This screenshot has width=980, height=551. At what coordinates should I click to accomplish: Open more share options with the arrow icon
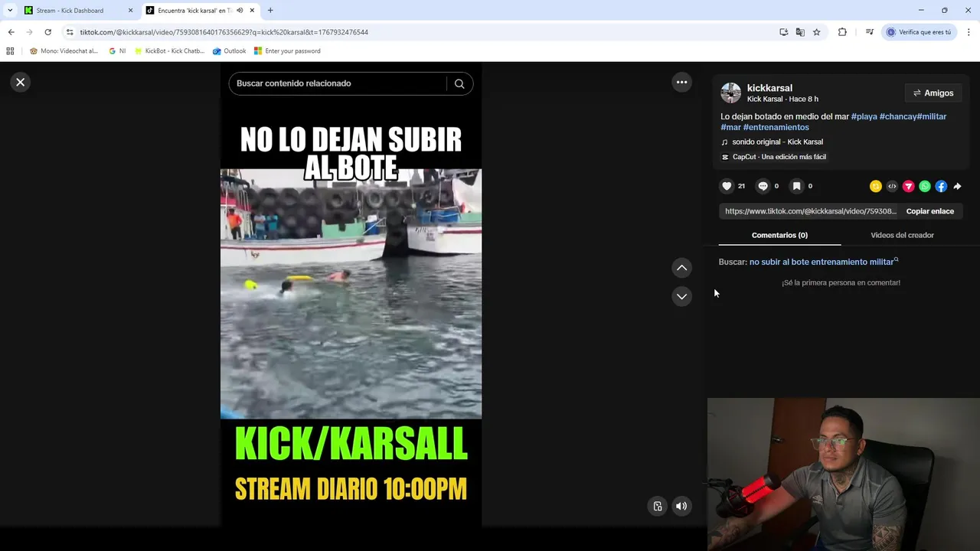957,186
